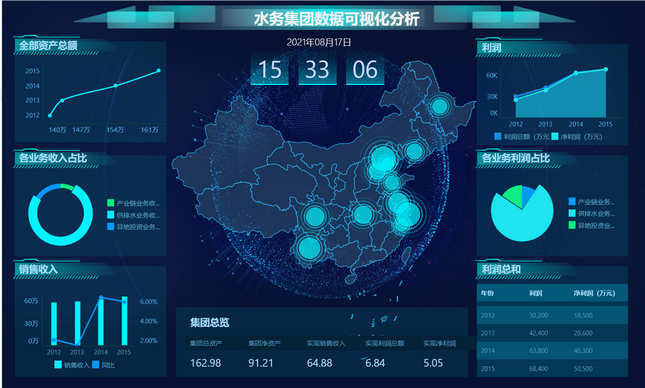Select the 2014 row in 利润总和 table
645x388 pixels.
click(x=552, y=351)
